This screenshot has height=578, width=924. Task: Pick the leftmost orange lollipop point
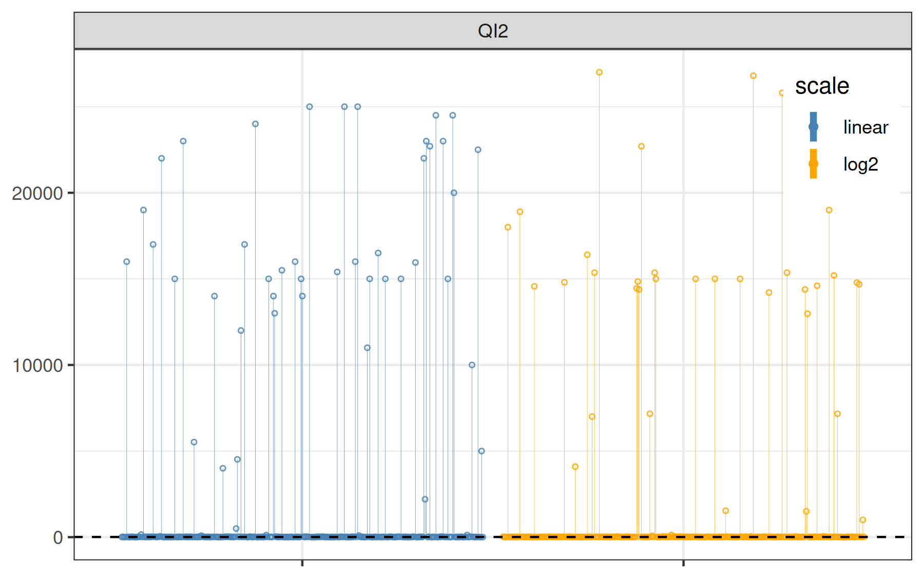point(508,228)
